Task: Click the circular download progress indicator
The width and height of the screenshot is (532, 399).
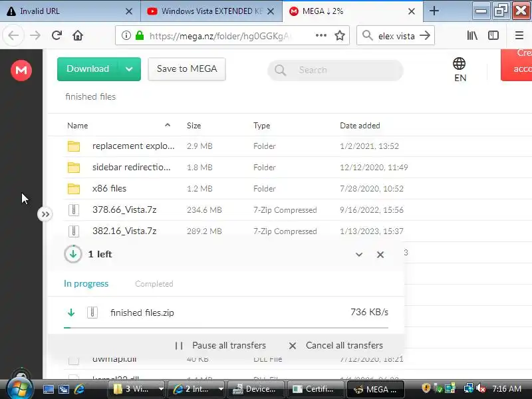Action: (73, 254)
